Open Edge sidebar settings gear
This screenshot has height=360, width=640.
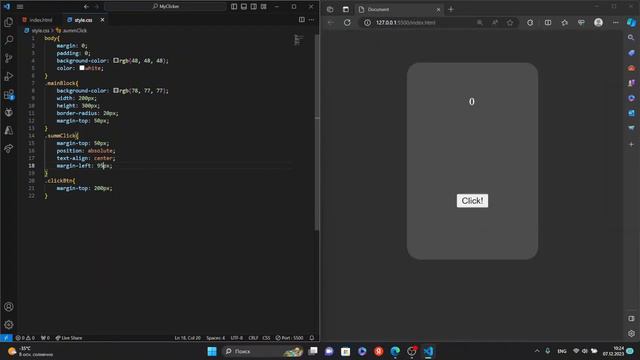[631, 333]
